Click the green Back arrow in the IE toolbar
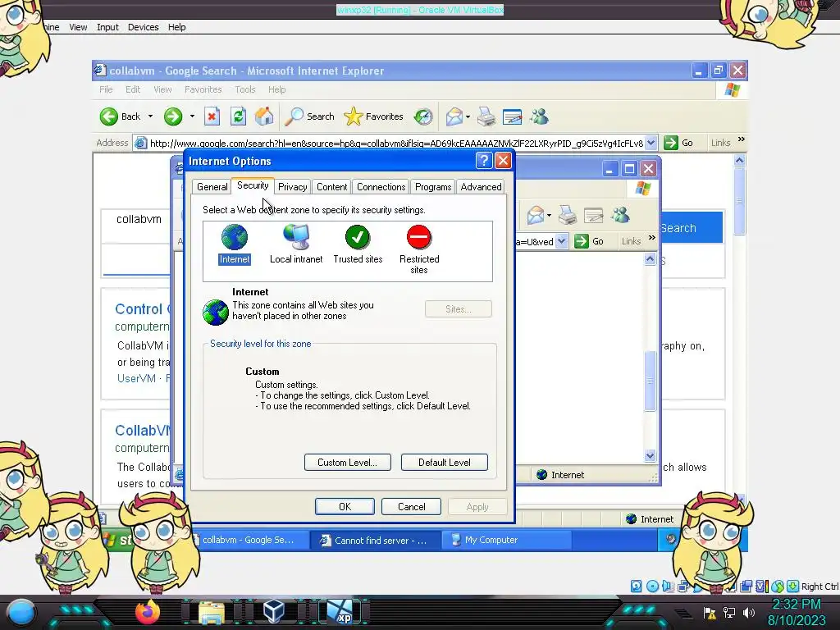The height and width of the screenshot is (630, 840). coord(109,116)
